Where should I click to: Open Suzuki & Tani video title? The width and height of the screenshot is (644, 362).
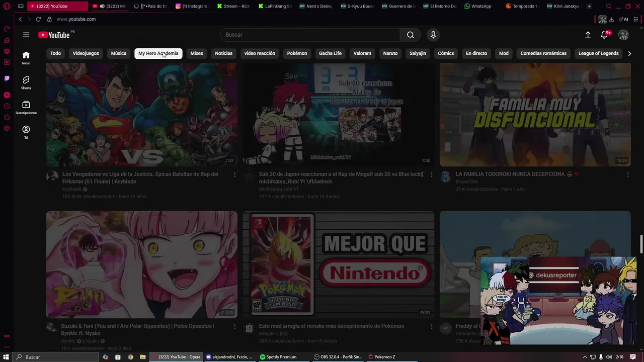[x=138, y=330]
